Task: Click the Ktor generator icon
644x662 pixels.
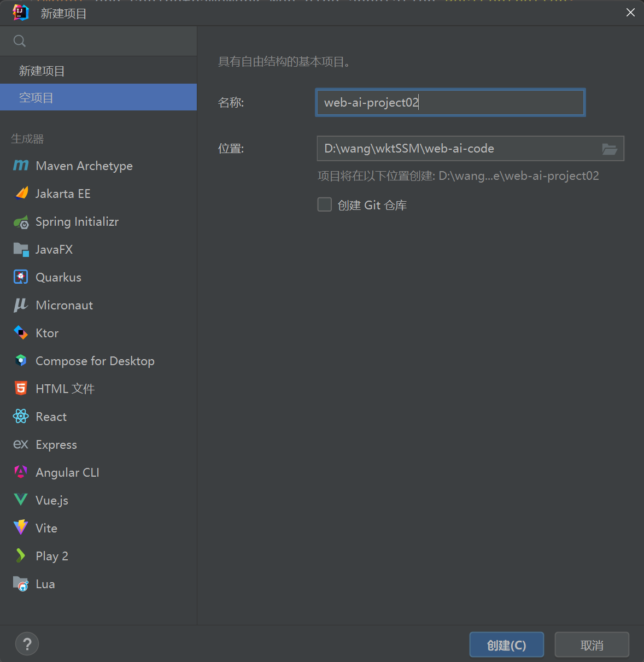Action: (21, 333)
